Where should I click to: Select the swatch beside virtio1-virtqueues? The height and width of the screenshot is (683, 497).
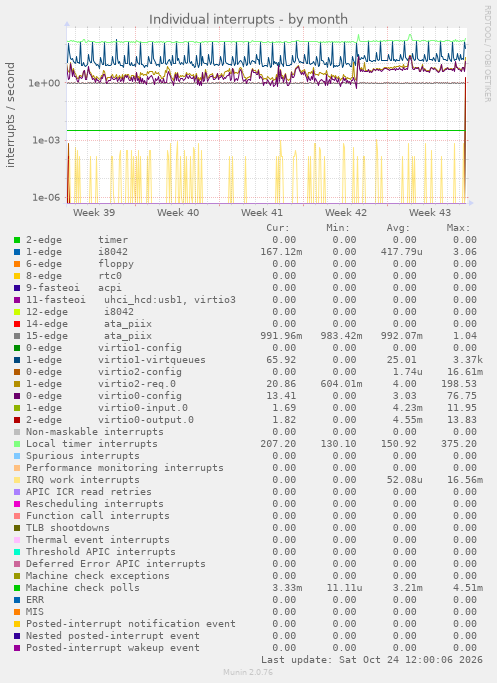pyautogui.click(x=17, y=360)
